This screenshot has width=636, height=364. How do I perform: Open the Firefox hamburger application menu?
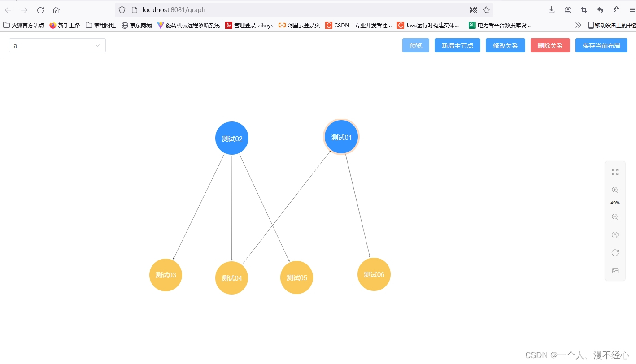632,9
